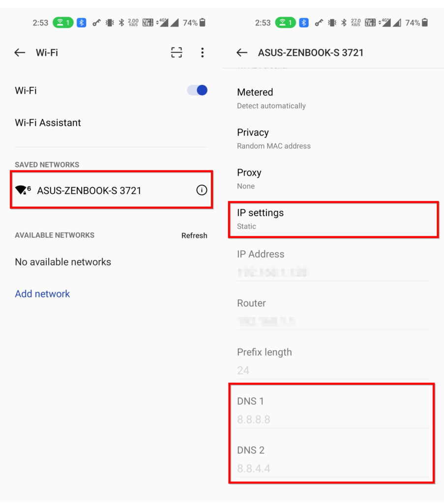This screenshot has height=504, width=444.
Task: Edit the DNS 1 field 8.8.8.8
Action: coord(333,419)
